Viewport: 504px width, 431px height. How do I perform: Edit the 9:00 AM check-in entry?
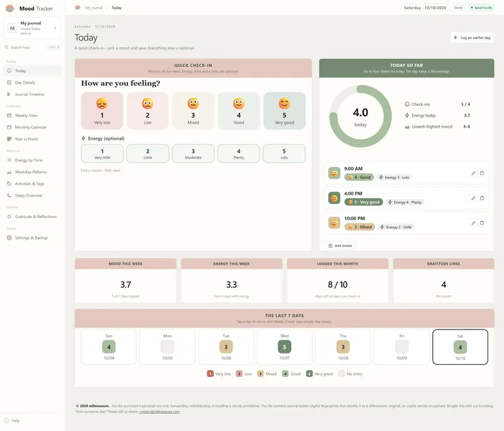[x=473, y=173]
